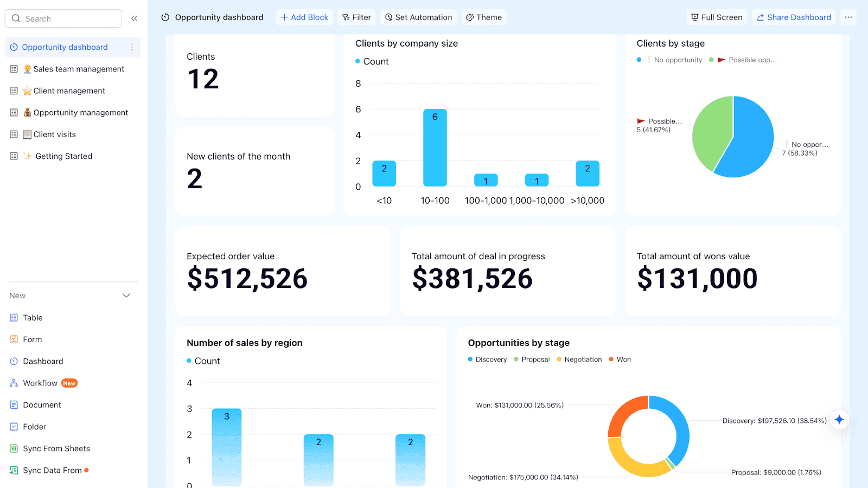Open the floating AI assistant sparkle button
Viewport: 868px width, 488px height.
839,420
